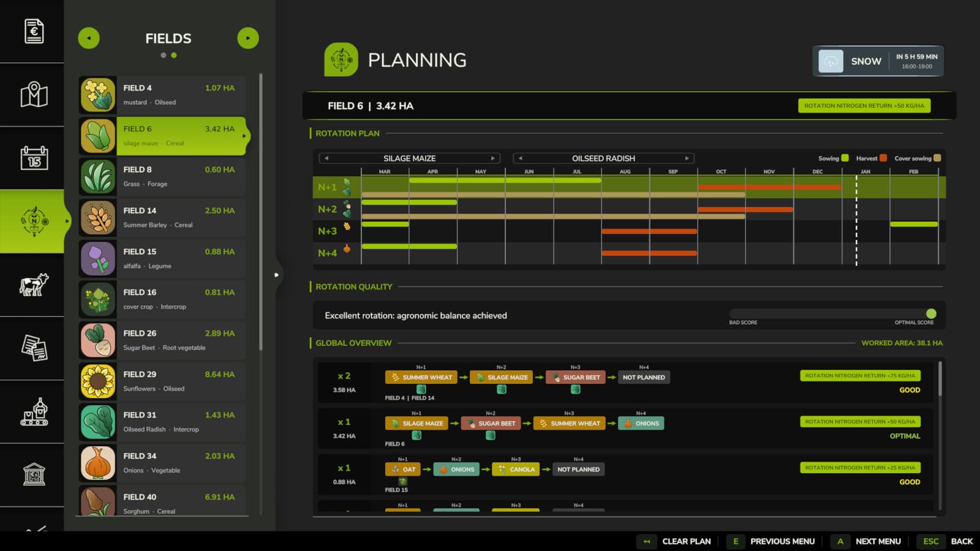Switch Oilseed Radish to next cover crop
The width and height of the screenshot is (980, 551).
687,158
